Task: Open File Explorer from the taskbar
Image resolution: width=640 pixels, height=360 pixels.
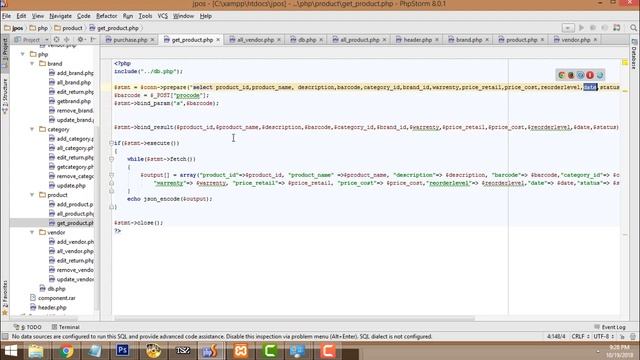Action: click(36, 351)
